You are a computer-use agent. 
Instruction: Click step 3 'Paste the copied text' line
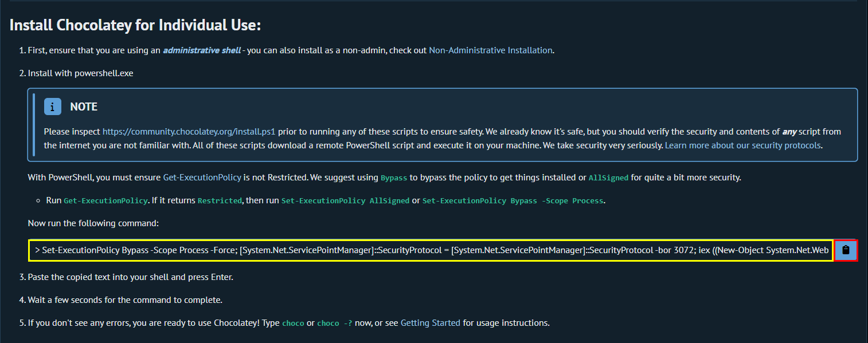pyautogui.click(x=131, y=277)
